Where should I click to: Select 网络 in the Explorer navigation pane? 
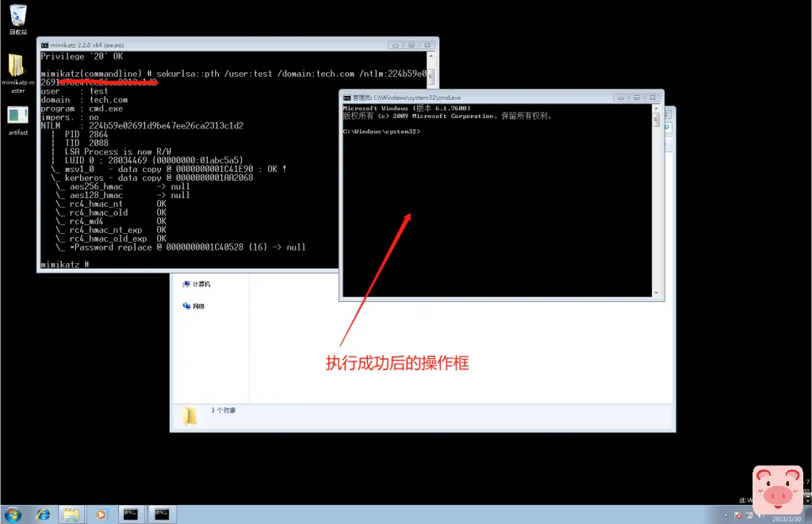pos(193,306)
